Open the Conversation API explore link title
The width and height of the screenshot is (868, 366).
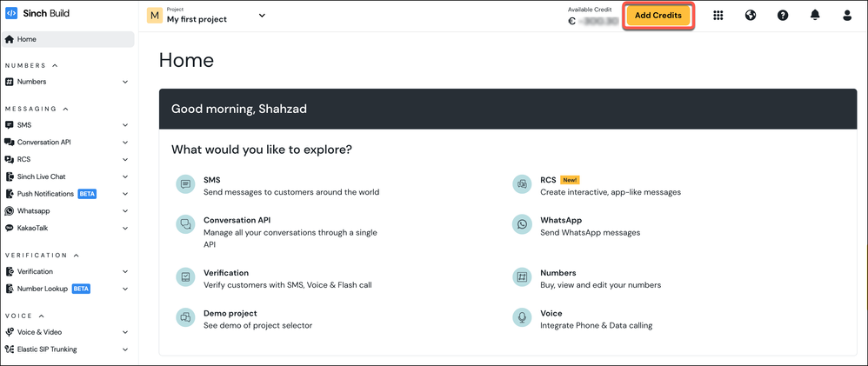[x=237, y=220]
